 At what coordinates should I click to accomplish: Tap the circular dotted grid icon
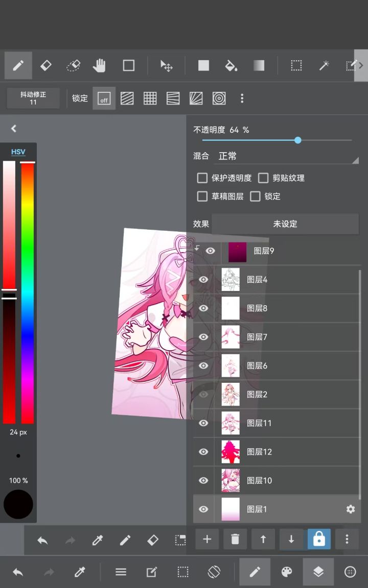click(x=350, y=572)
